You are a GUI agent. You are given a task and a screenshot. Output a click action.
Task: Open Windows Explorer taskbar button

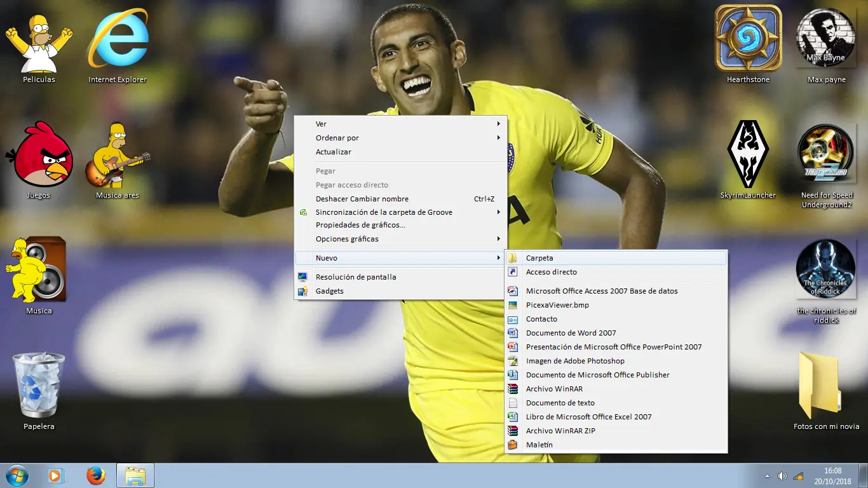(x=135, y=475)
